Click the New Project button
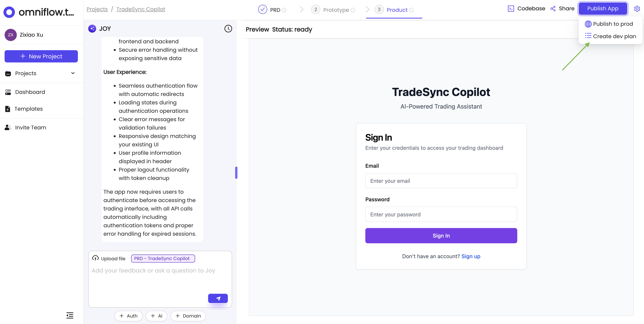Viewport: 644px width, 324px height. 41,56
